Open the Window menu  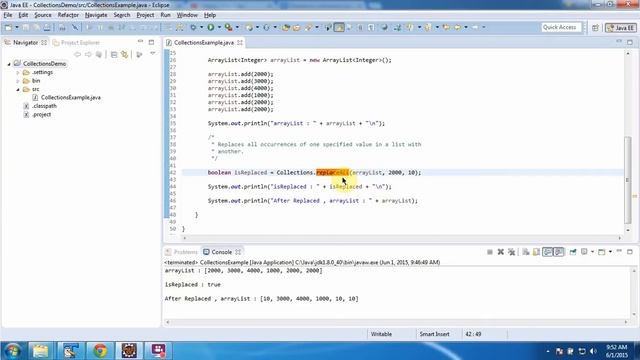tap(187, 15)
